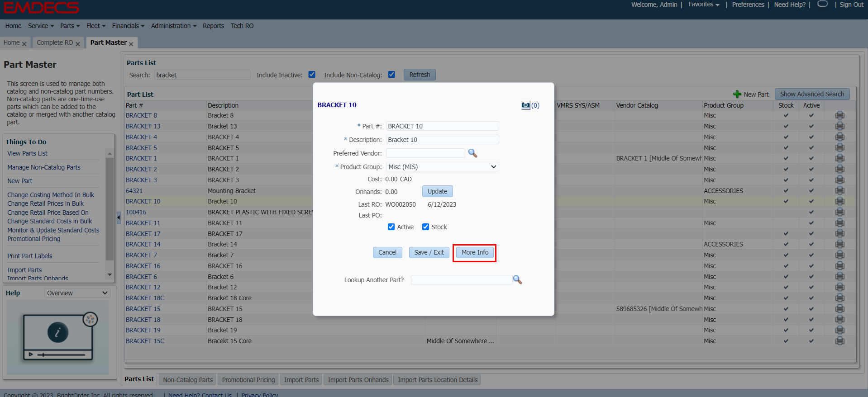The image size is (868, 397).
Task: Open the Favorites dropdown
Action: (704, 5)
